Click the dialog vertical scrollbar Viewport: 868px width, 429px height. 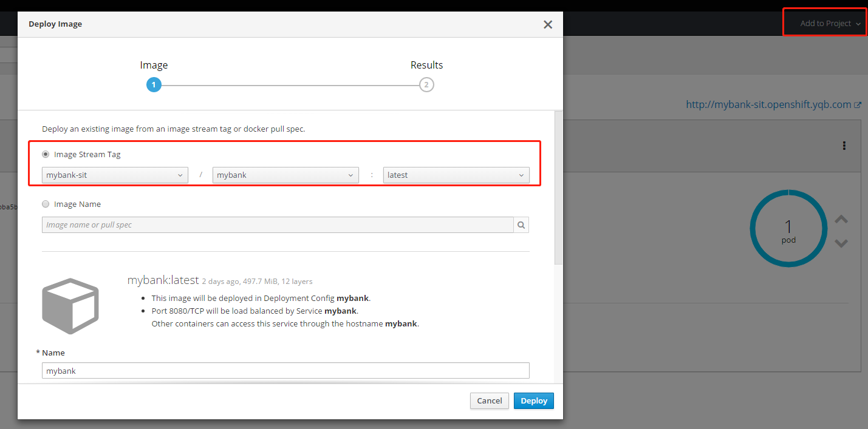[x=558, y=188]
